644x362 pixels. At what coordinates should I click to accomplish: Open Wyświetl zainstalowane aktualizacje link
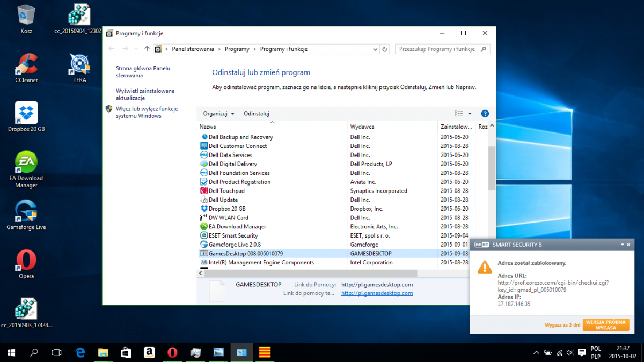click(145, 94)
